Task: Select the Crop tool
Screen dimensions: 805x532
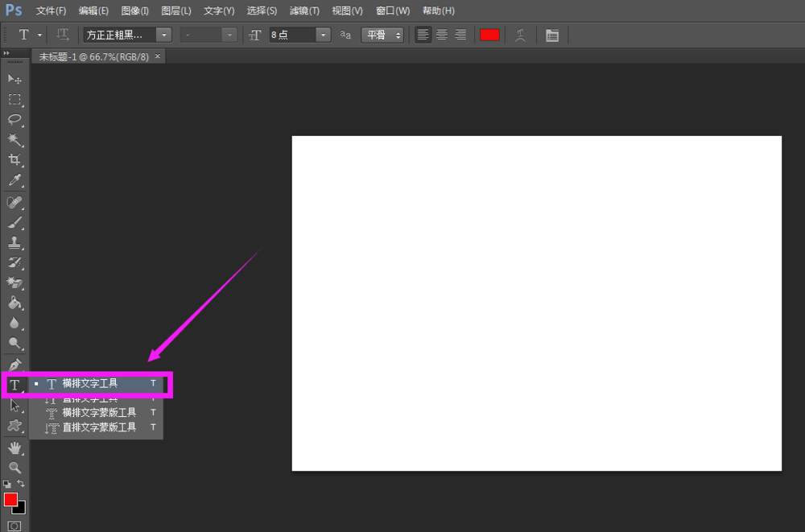Action: 14,160
